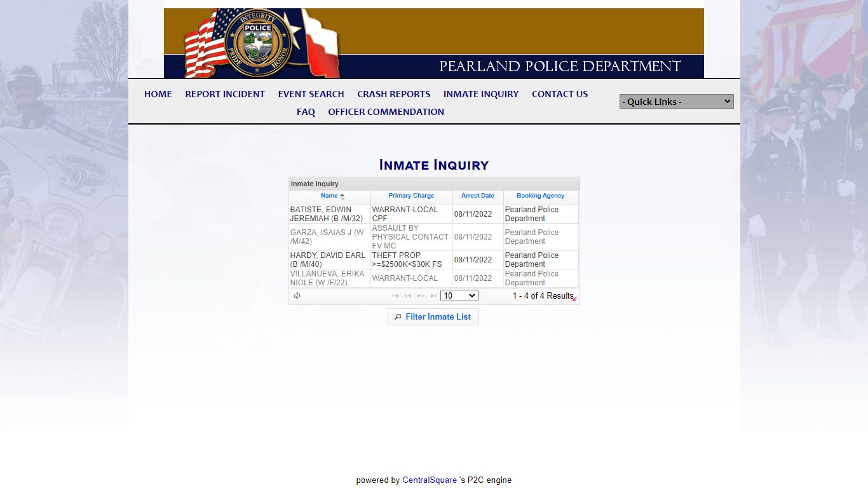
Task: Open the HOME menu item
Action: point(158,94)
